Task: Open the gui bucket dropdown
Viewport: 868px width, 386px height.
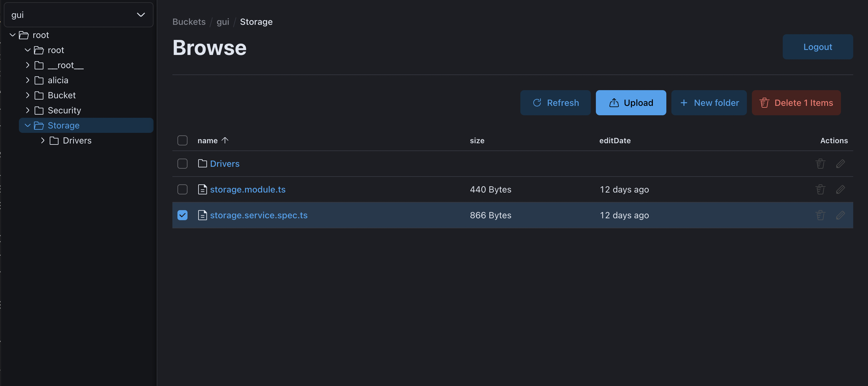Action: (78, 15)
